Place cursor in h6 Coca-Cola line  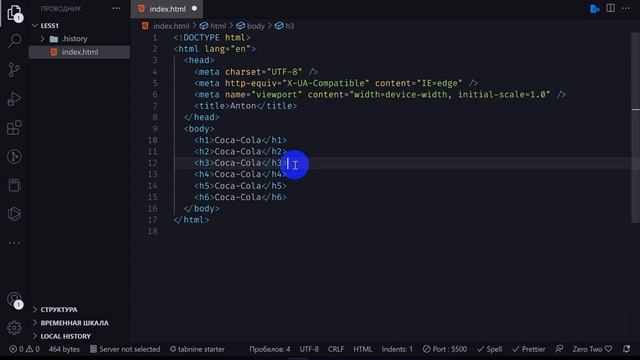tap(240, 198)
